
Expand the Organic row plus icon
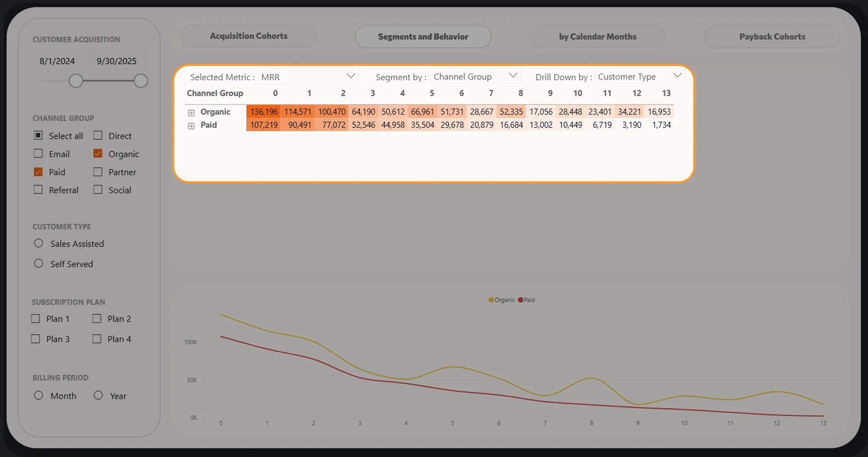coord(191,113)
